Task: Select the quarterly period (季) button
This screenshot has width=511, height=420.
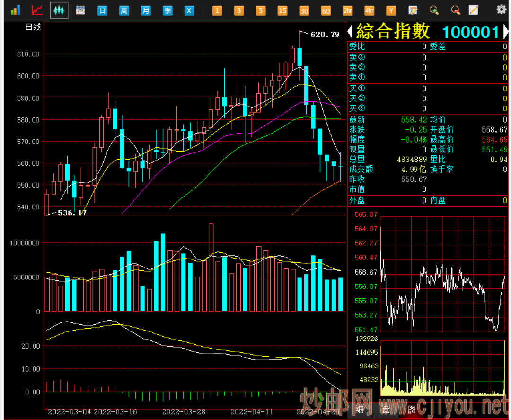Action: click(x=167, y=10)
